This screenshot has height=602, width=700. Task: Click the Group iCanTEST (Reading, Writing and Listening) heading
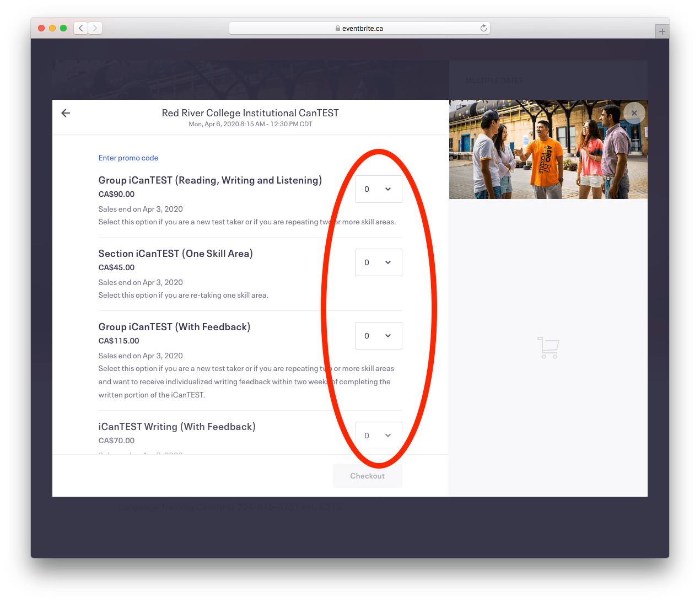pos(210,180)
